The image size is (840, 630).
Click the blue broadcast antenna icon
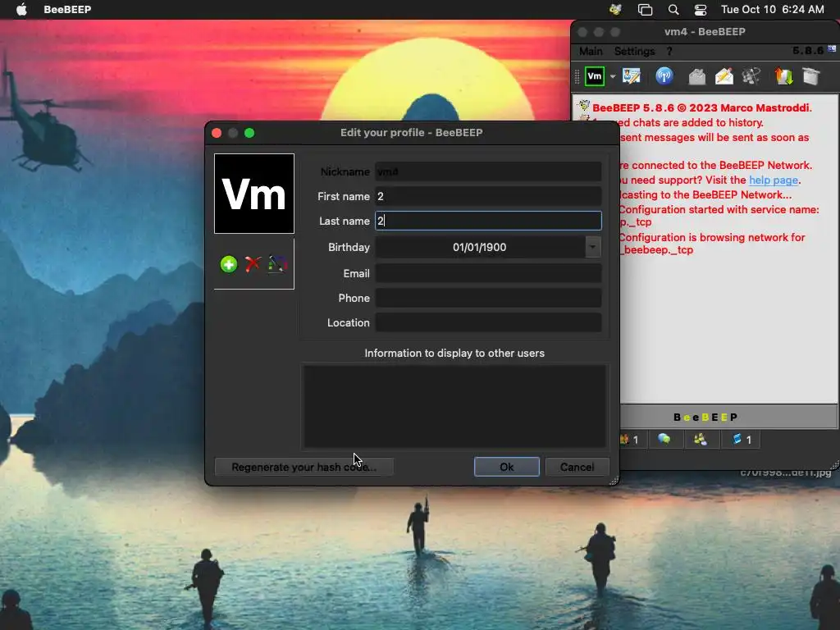coord(664,76)
